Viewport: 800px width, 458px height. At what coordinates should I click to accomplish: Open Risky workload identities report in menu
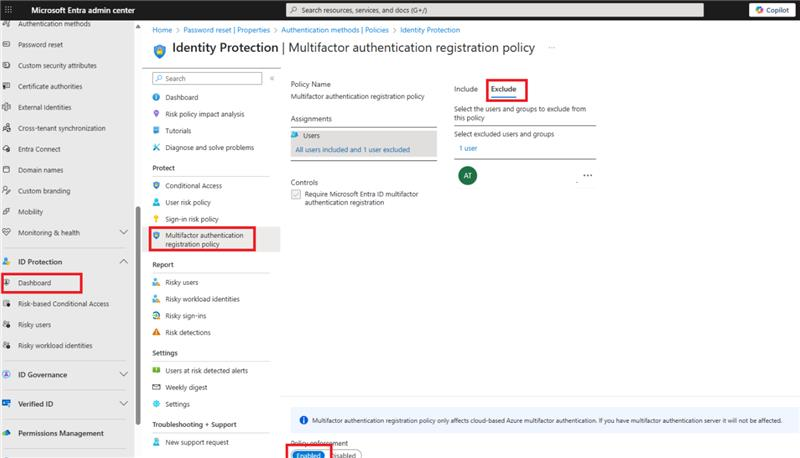point(202,299)
